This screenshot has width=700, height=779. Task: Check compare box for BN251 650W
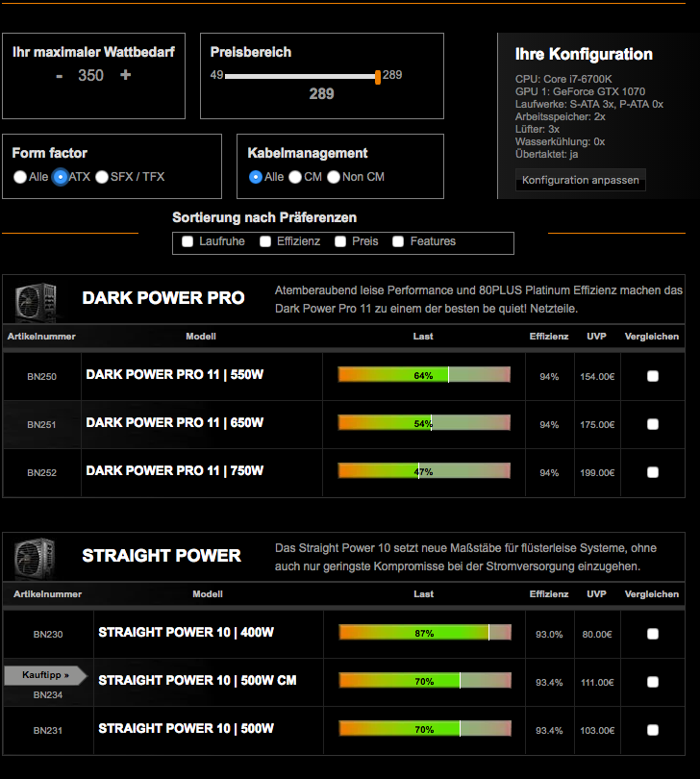point(653,424)
